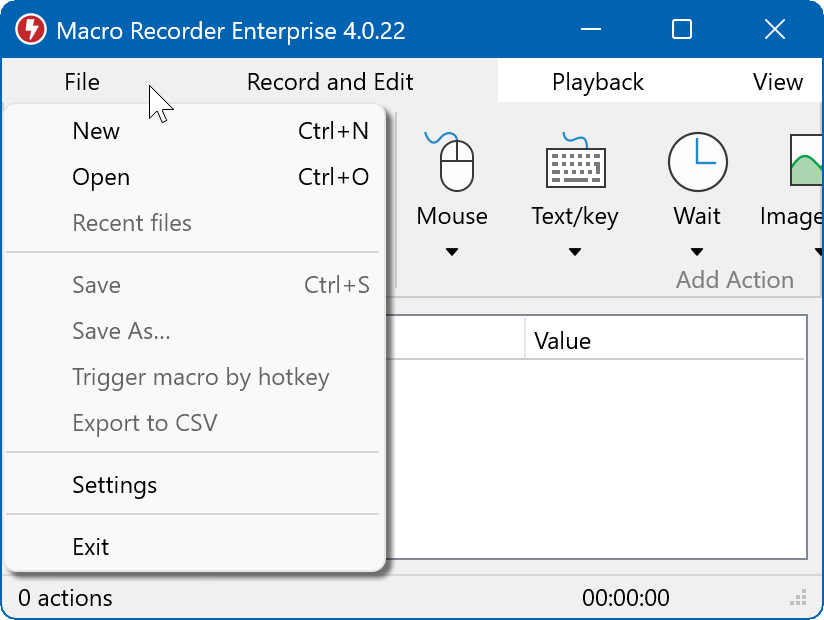Click the Mouse action icon
This screenshot has height=620, width=824.
(452, 161)
